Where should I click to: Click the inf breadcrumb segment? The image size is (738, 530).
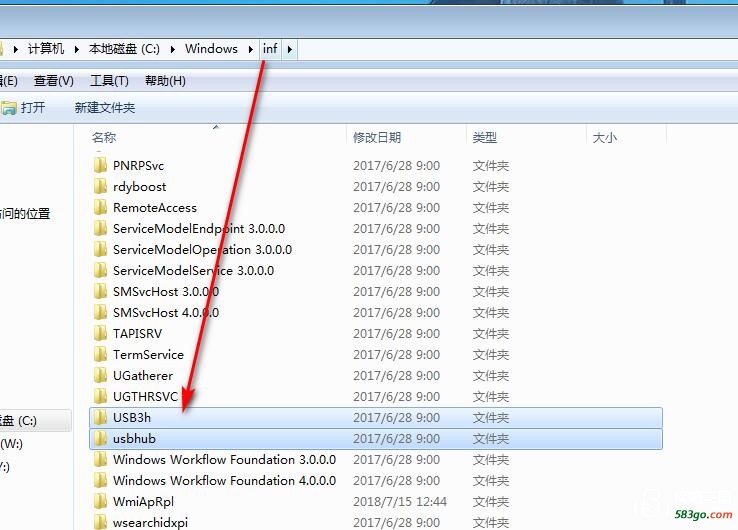[270, 48]
